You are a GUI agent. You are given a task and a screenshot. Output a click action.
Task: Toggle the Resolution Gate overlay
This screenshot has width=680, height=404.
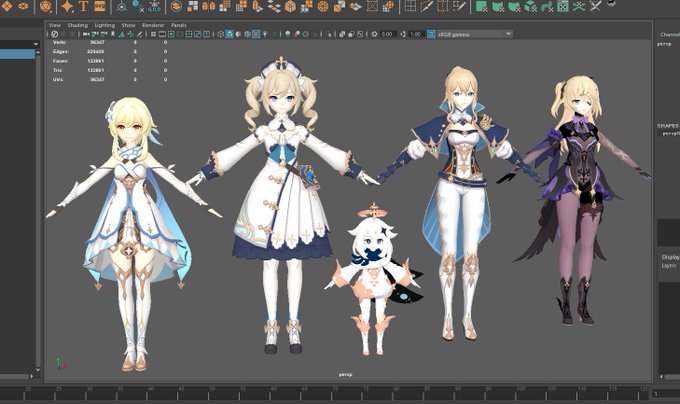[x=171, y=34]
